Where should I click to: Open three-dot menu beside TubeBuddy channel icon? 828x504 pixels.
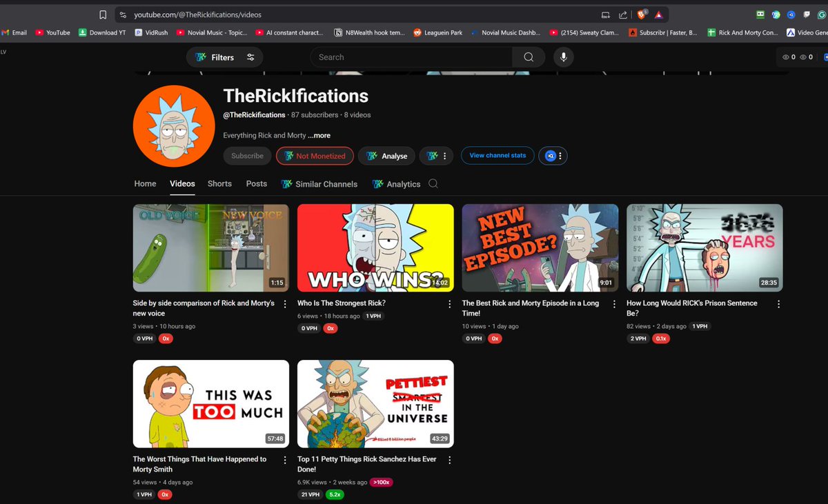pyautogui.click(x=445, y=156)
